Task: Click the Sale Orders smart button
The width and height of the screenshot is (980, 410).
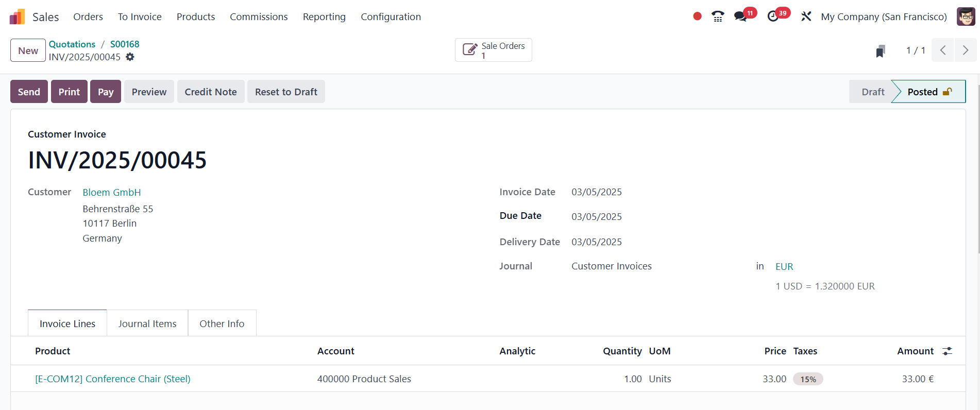Action: [x=493, y=50]
